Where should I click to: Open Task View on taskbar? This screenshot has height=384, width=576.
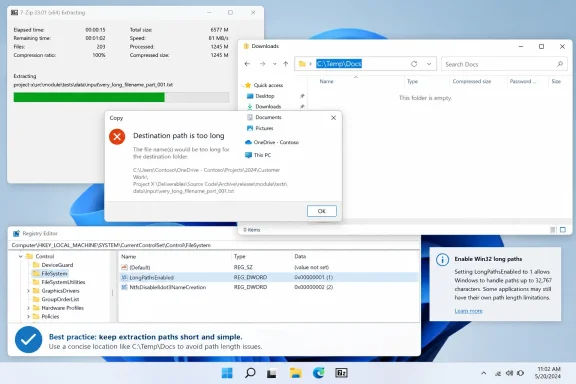(272, 373)
